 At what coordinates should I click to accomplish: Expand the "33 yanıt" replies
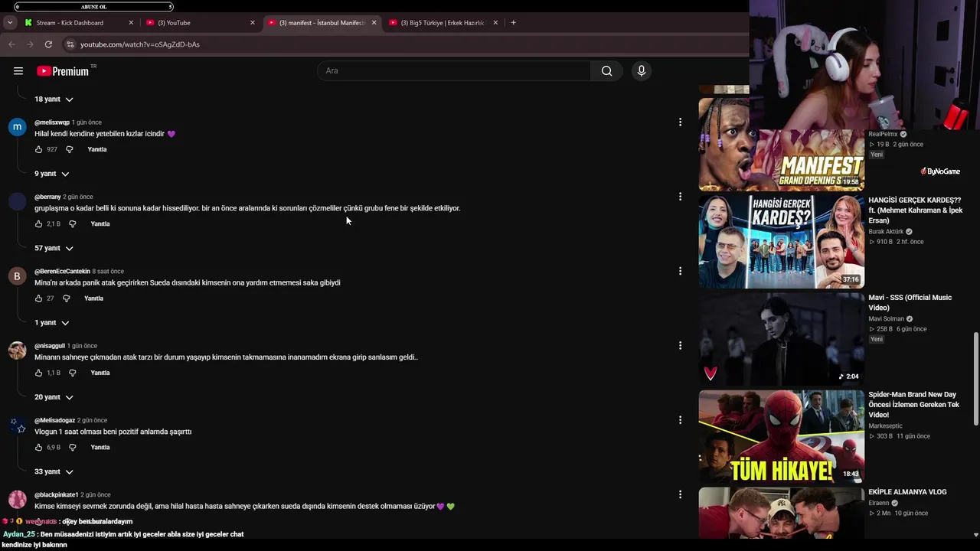(54, 471)
